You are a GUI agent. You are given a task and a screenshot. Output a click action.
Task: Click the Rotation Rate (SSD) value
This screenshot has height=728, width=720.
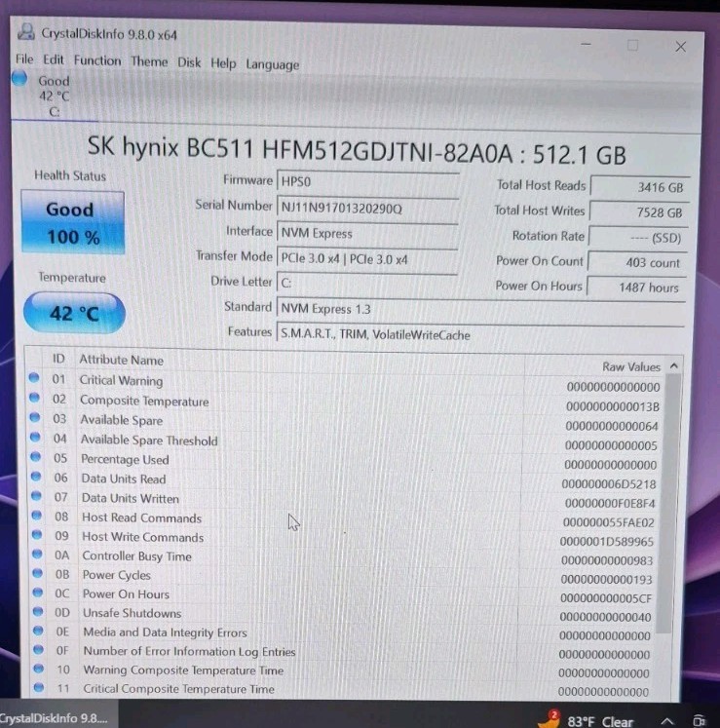[x=637, y=238]
